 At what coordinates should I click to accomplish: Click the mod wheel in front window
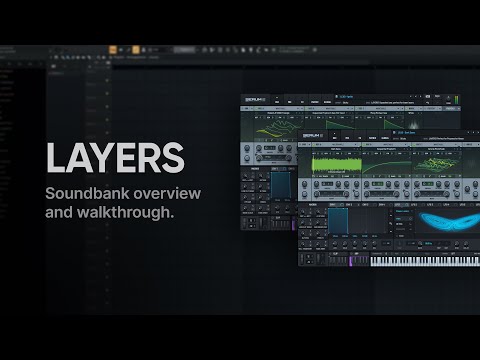319,259
